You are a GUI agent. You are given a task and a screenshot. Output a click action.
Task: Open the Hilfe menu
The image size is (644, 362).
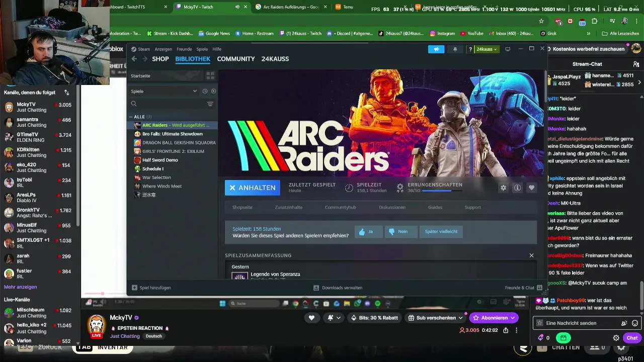point(217,49)
